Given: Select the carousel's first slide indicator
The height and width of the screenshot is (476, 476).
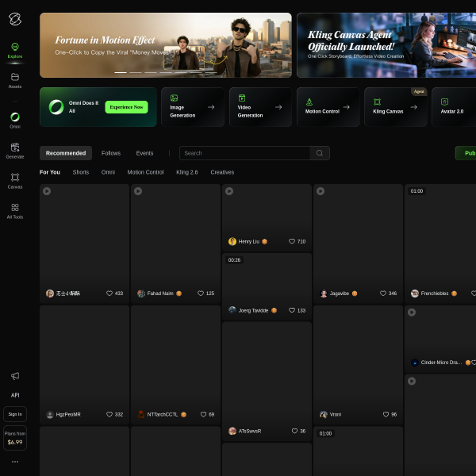Looking at the screenshot, I should [x=121, y=72].
